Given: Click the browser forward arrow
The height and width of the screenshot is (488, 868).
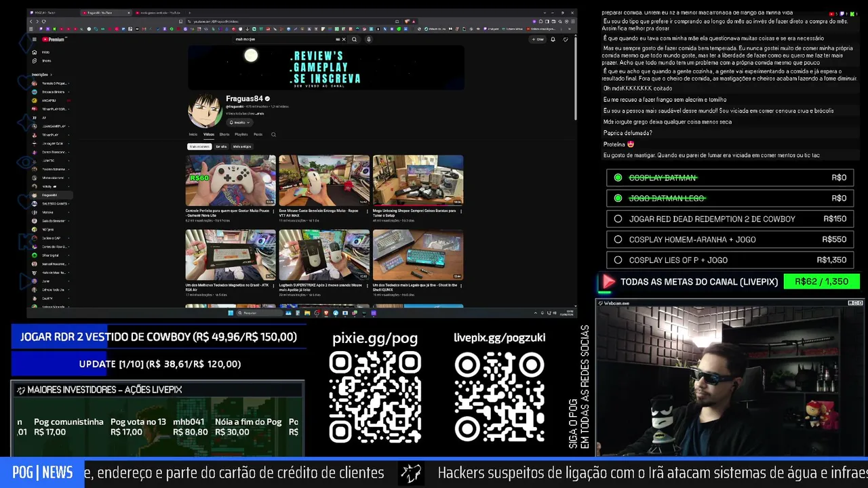Looking at the screenshot, I should [37, 21].
